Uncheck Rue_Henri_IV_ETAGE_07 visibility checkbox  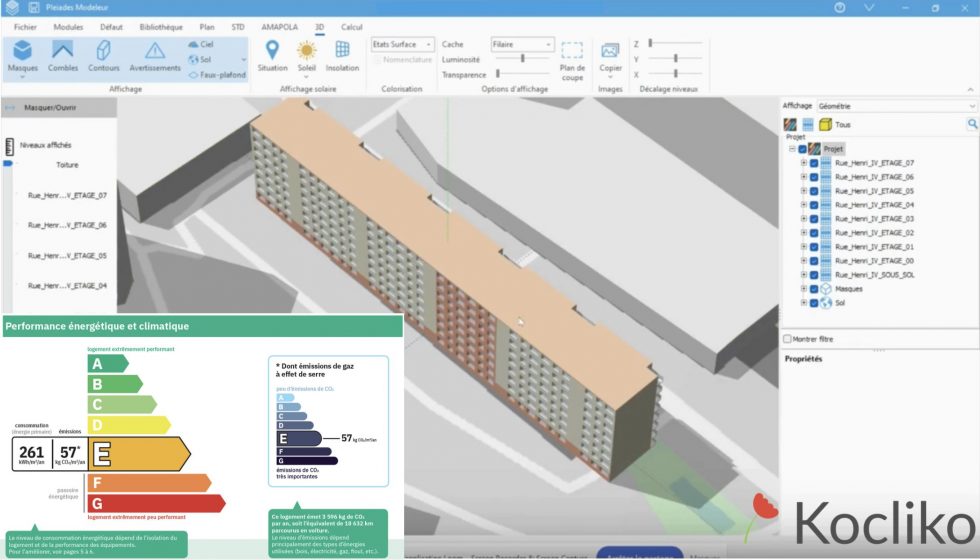pyautogui.click(x=814, y=163)
